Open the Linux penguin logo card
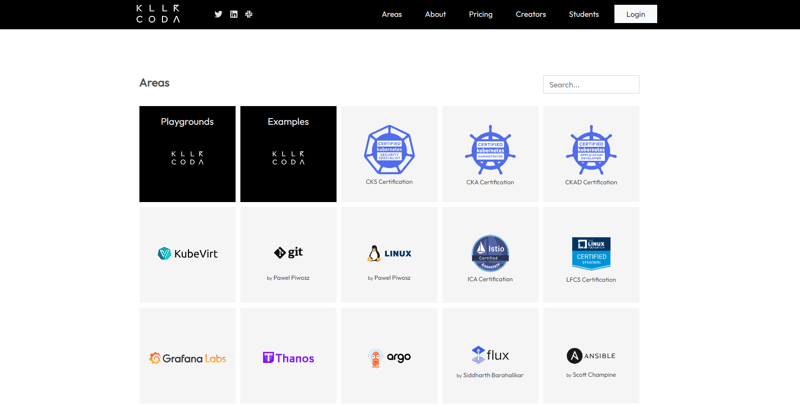 click(x=389, y=255)
